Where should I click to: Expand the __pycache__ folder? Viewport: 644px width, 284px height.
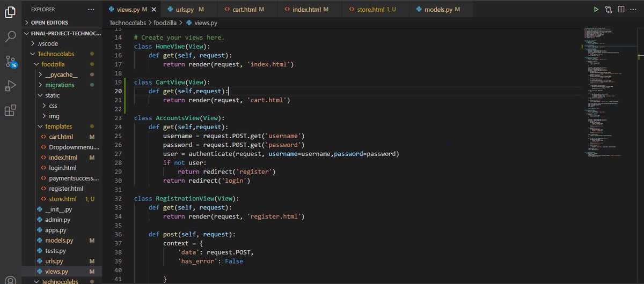click(62, 74)
